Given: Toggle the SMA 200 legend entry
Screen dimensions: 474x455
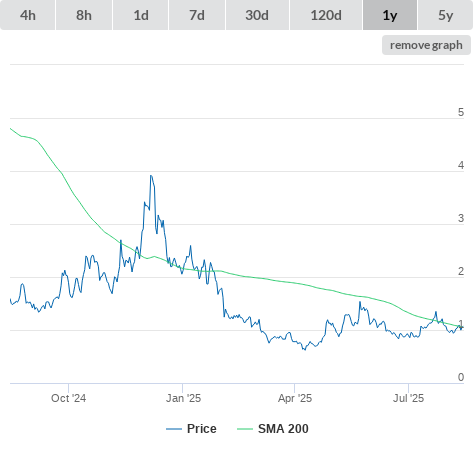Looking at the screenshot, I should 273,429.
